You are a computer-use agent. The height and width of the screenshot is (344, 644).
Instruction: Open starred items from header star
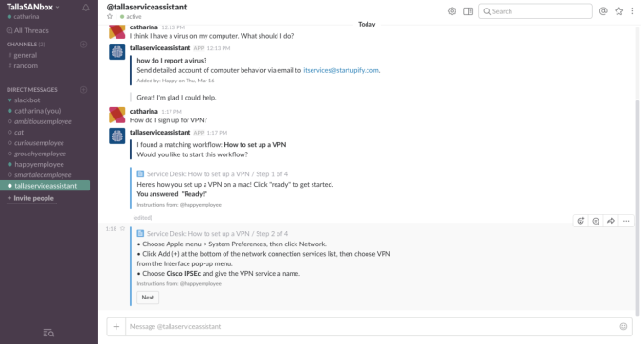(619, 11)
